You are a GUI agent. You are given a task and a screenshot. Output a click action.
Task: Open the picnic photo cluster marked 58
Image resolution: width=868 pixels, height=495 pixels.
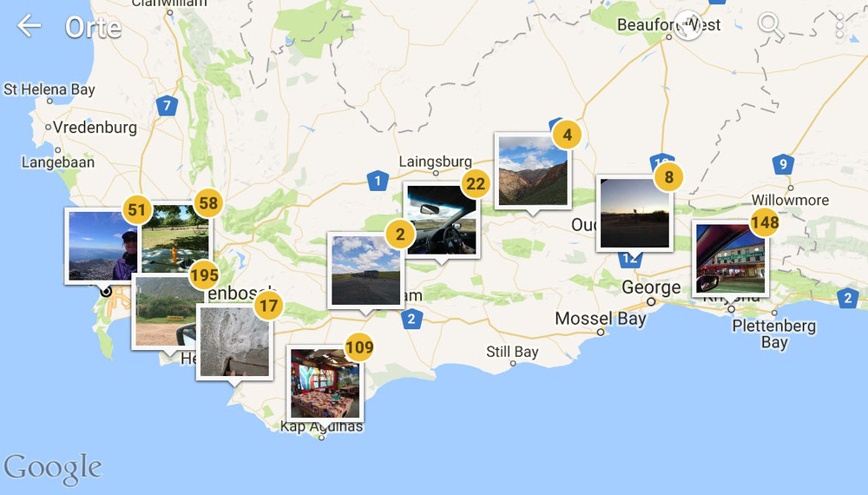[x=175, y=237]
